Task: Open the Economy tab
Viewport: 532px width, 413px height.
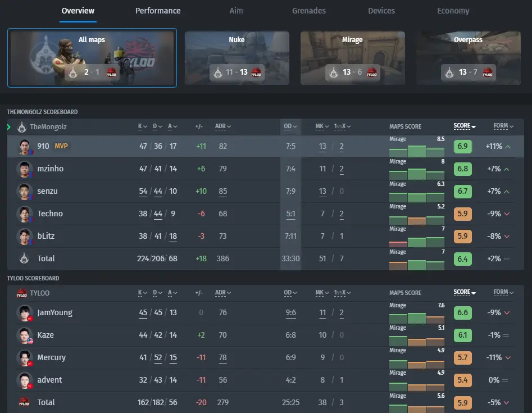Action: [x=453, y=11]
